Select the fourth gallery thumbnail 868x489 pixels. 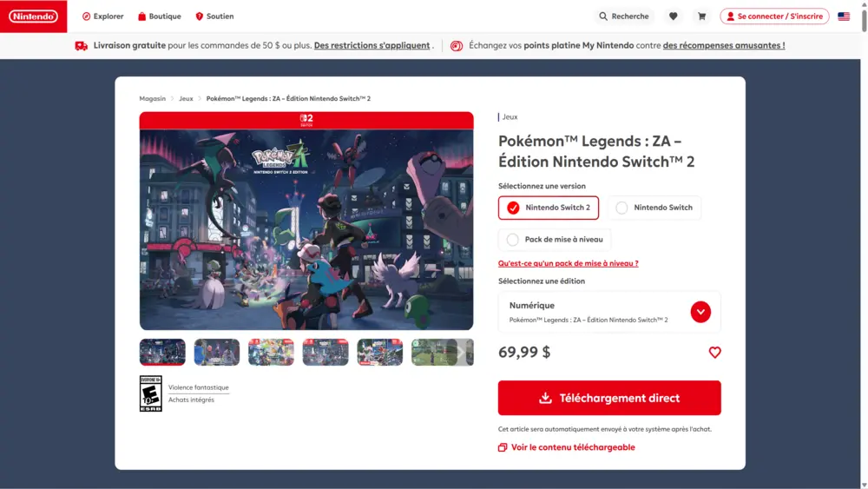[325, 353]
